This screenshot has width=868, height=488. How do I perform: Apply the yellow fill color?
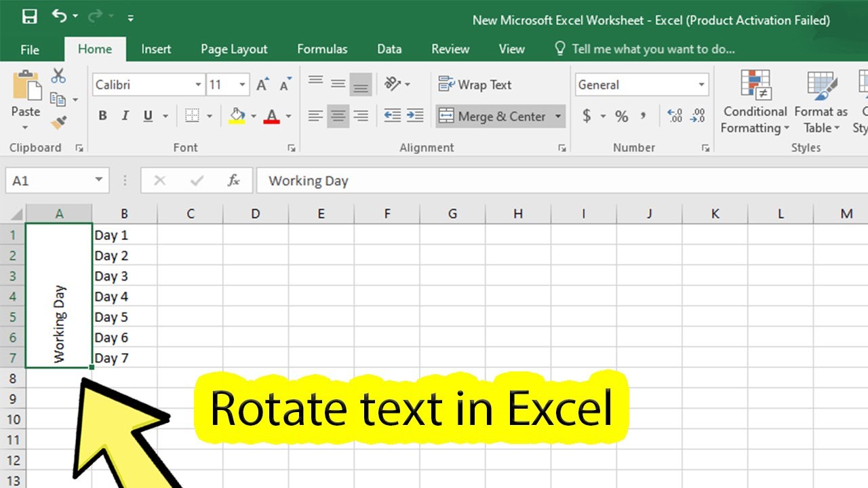coord(237,116)
